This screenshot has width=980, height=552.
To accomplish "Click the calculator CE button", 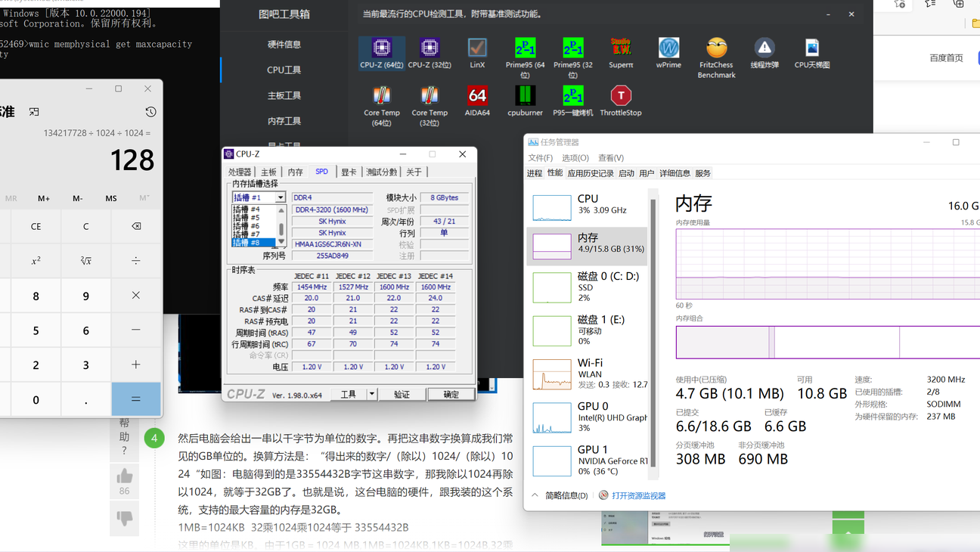I will coord(36,226).
